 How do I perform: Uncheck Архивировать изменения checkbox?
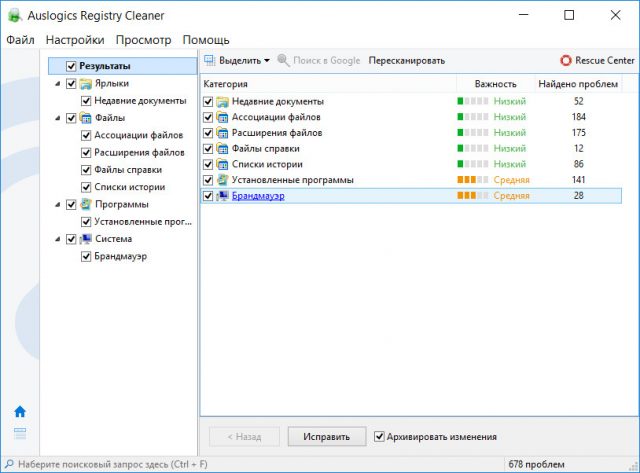pos(379,437)
